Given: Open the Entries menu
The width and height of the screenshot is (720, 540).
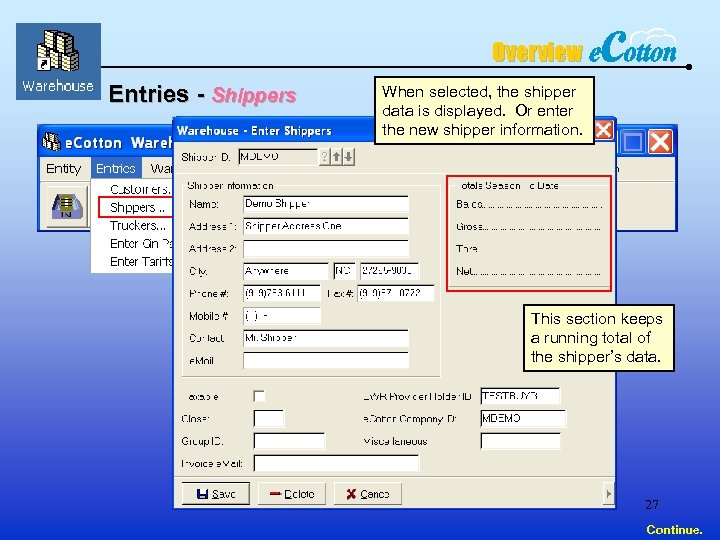Looking at the screenshot, I should coord(116,169).
